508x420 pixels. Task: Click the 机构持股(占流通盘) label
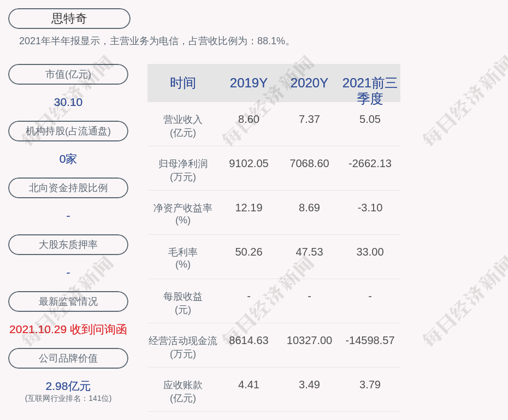68,131
